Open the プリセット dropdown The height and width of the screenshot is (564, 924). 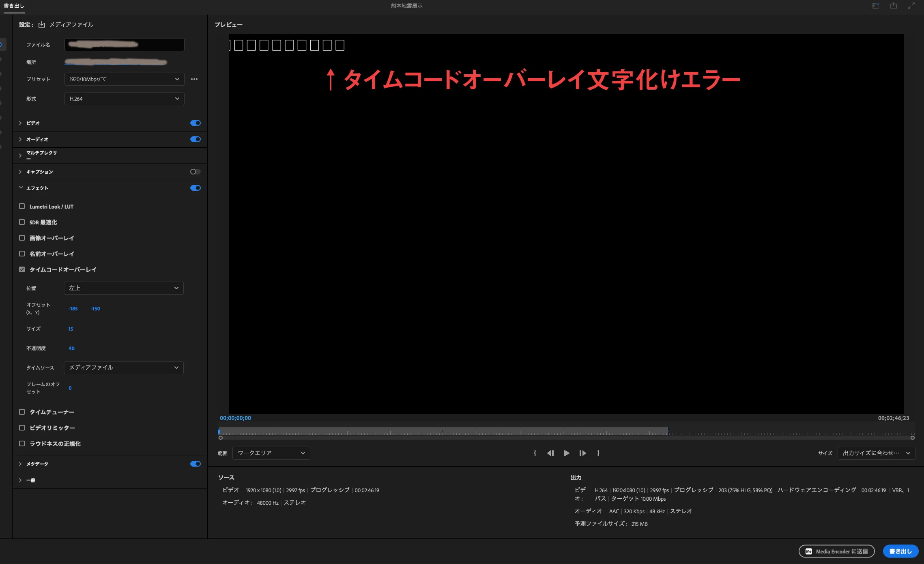(x=124, y=79)
